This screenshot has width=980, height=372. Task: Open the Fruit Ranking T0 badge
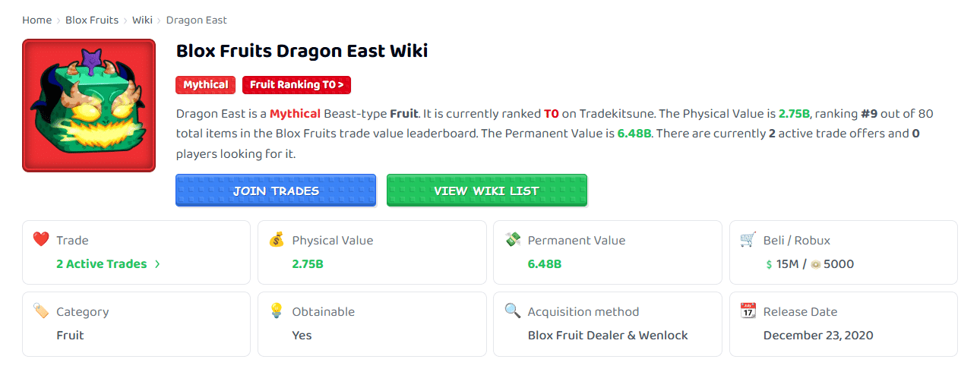click(x=296, y=85)
